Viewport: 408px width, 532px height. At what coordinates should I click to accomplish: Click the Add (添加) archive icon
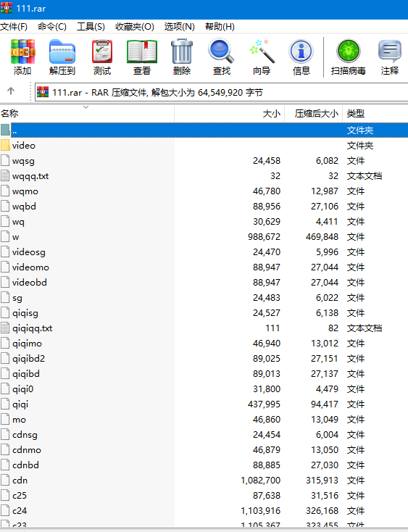click(x=22, y=57)
